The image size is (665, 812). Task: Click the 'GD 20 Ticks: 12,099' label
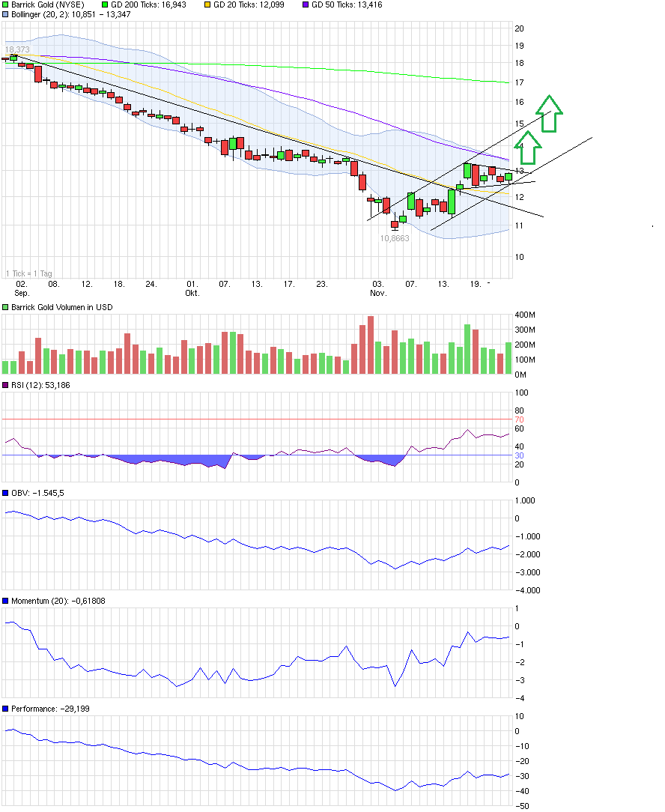[x=249, y=4]
